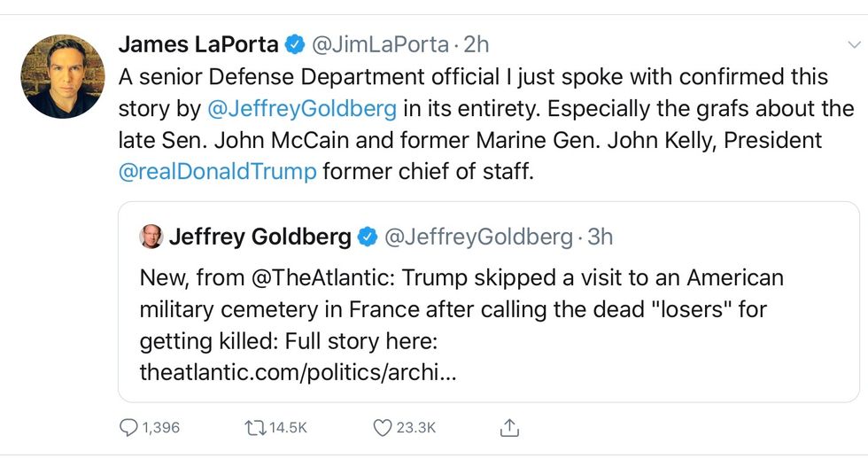Image resolution: width=868 pixels, height=459 pixels.
Task: Like the tweet with the heart icon
Action: 382,428
